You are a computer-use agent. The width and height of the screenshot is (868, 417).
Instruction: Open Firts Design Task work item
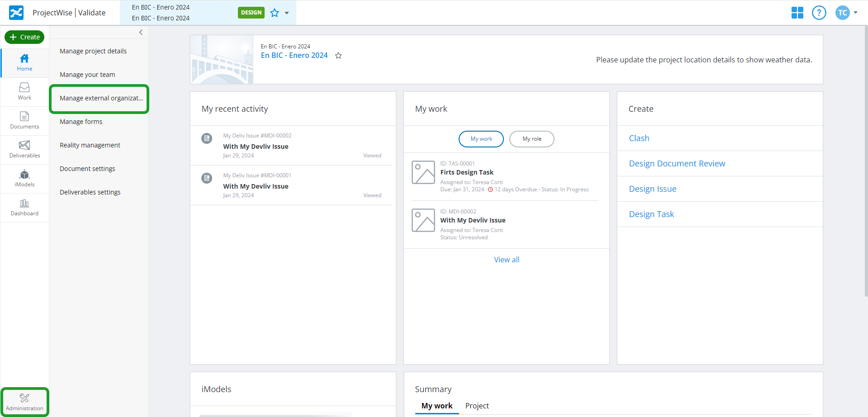pyautogui.click(x=467, y=172)
